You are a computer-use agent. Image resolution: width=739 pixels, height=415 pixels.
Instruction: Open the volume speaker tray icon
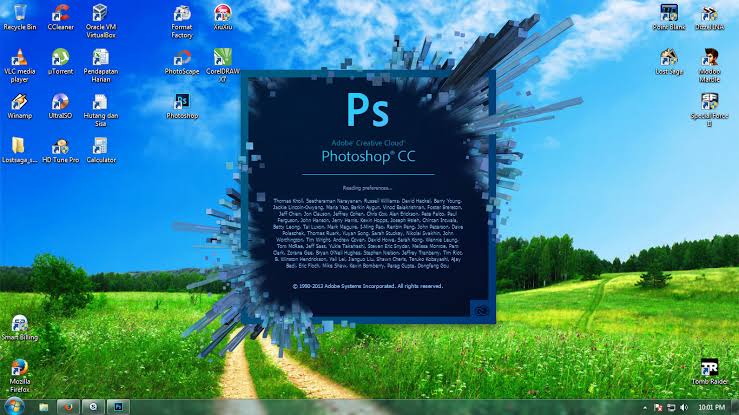click(x=684, y=407)
